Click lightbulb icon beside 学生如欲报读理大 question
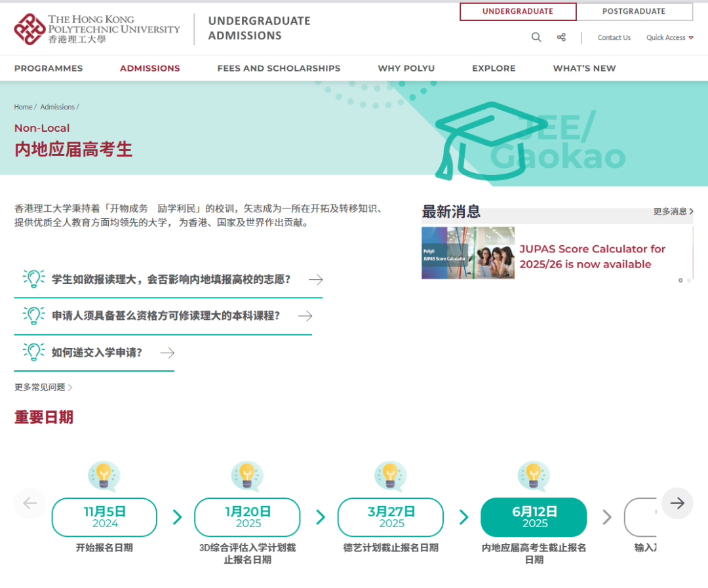Image resolution: width=708 pixels, height=588 pixels. click(x=34, y=279)
